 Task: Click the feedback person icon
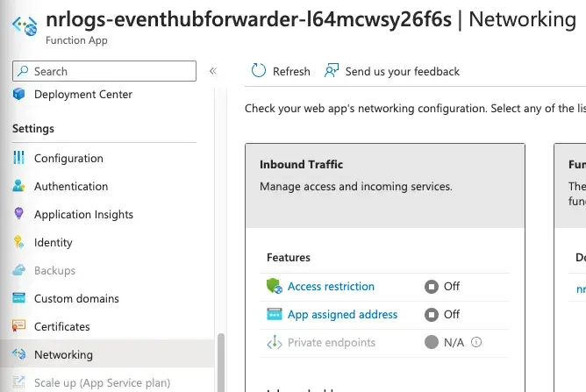tap(331, 71)
